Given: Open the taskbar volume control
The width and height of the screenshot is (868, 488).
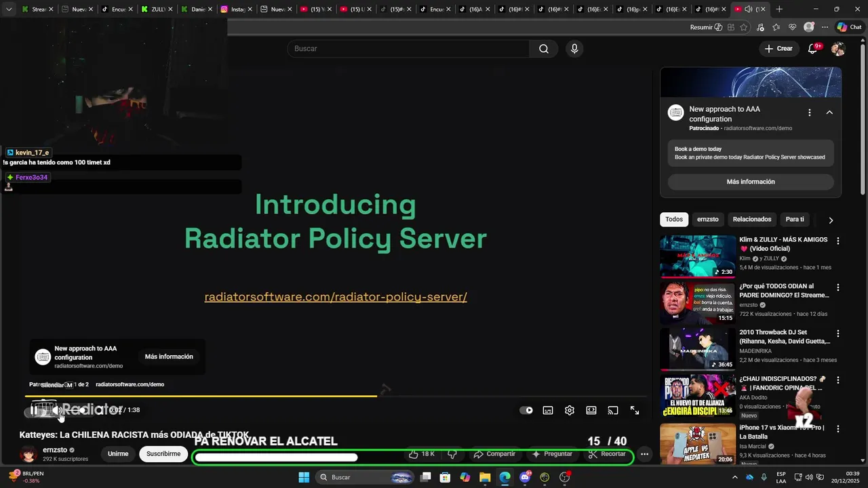Looking at the screenshot, I should [x=810, y=477].
